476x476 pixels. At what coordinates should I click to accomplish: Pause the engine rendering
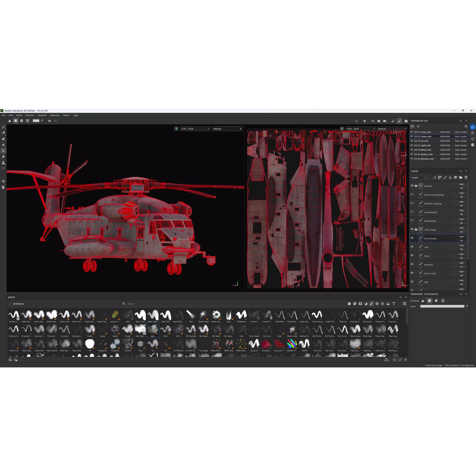click(365, 121)
